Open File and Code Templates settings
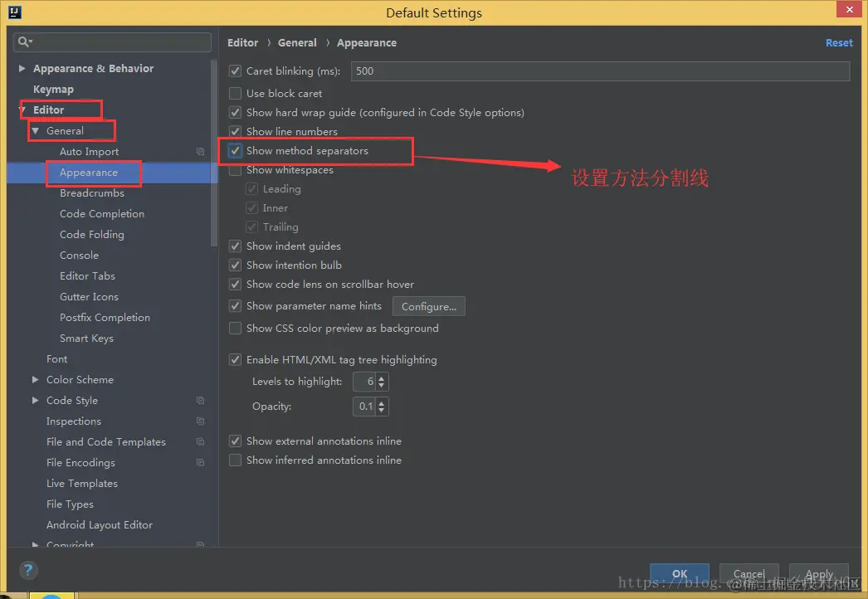Viewport: 868px width, 599px height. tap(106, 441)
